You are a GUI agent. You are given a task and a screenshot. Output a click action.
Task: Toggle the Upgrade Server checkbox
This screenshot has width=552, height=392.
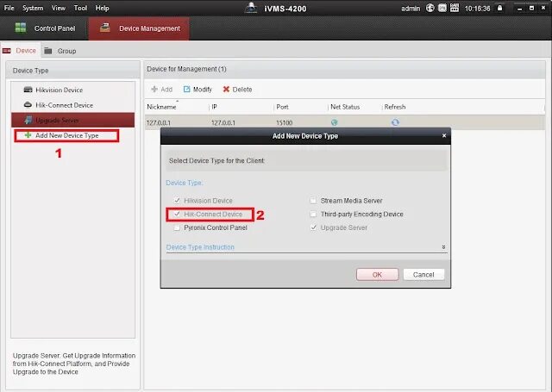(x=313, y=227)
